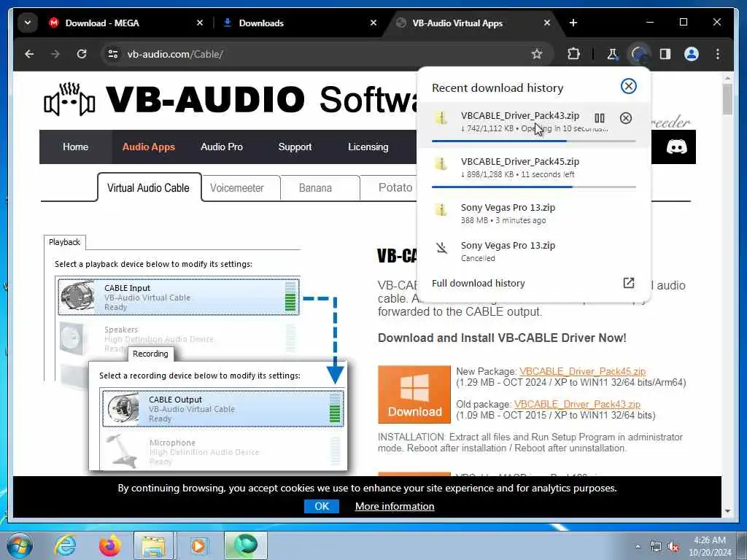
Task: Download VBCABLE_Driver_Pack43.zip via page link
Action: pos(577,404)
